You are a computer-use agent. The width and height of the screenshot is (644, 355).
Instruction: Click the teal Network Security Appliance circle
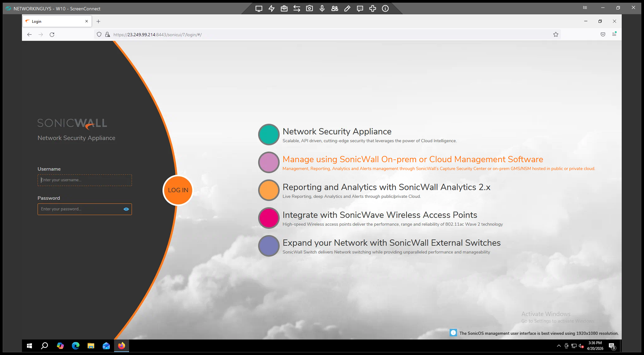[268, 135]
